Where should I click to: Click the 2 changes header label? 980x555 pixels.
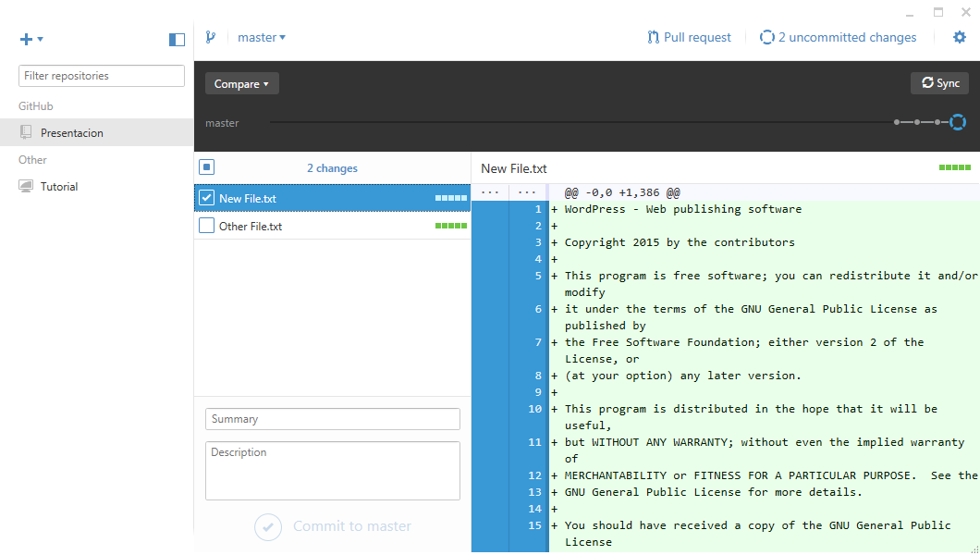[332, 168]
